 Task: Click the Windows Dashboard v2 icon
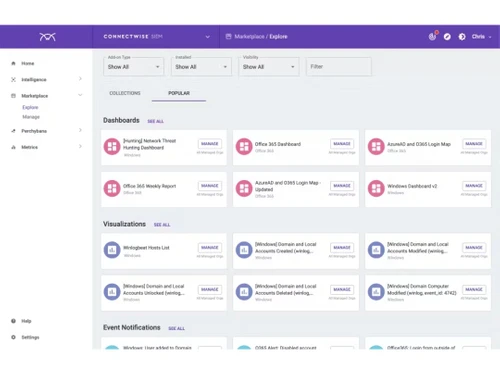tap(376, 189)
